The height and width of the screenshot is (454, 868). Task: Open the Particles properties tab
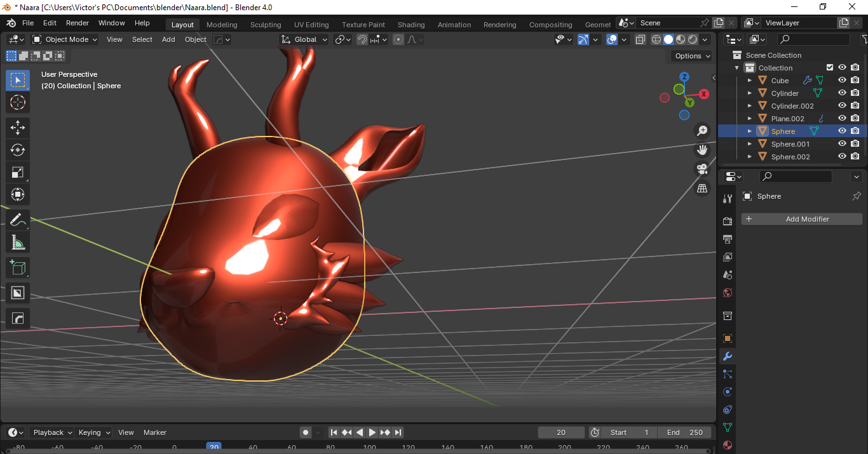pos(728,374)
